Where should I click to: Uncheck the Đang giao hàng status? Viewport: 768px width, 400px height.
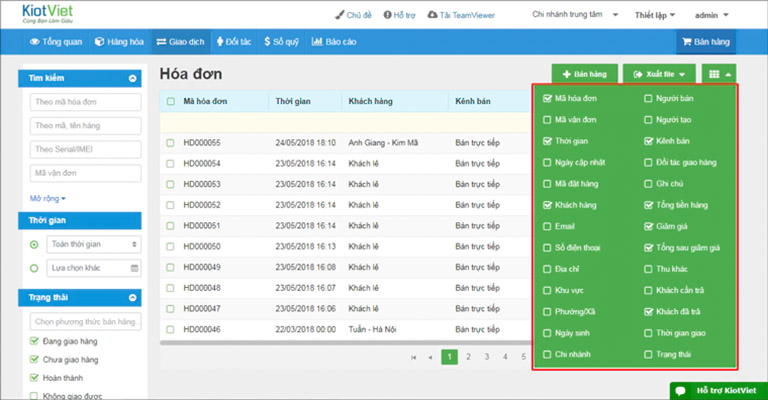pyautogui.click(x=34, y=341)
